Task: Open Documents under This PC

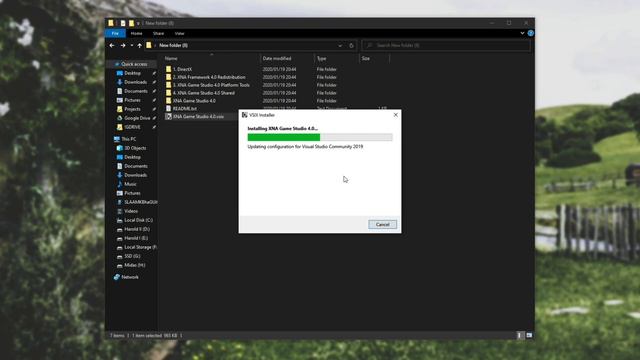Action: [x=136, y=166]
